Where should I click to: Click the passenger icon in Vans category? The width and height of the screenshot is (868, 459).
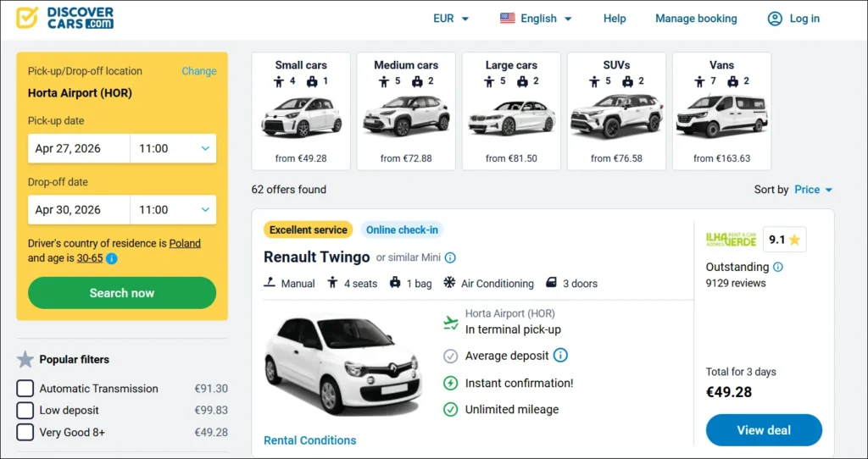699,81
